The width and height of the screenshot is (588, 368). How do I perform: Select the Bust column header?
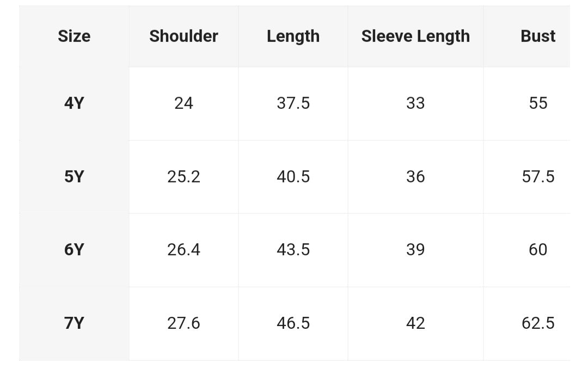click(x=538, y=36)
